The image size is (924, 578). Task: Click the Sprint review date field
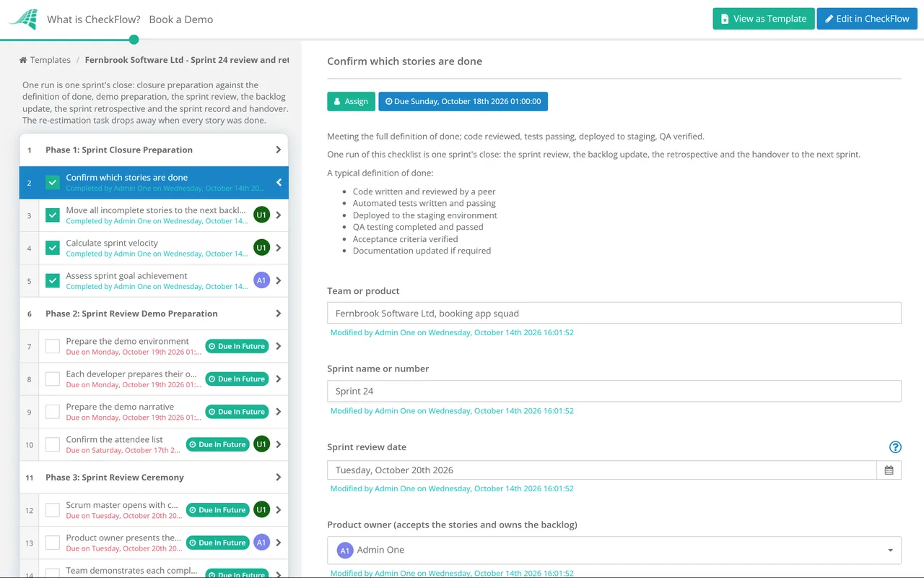click(602, 470)
